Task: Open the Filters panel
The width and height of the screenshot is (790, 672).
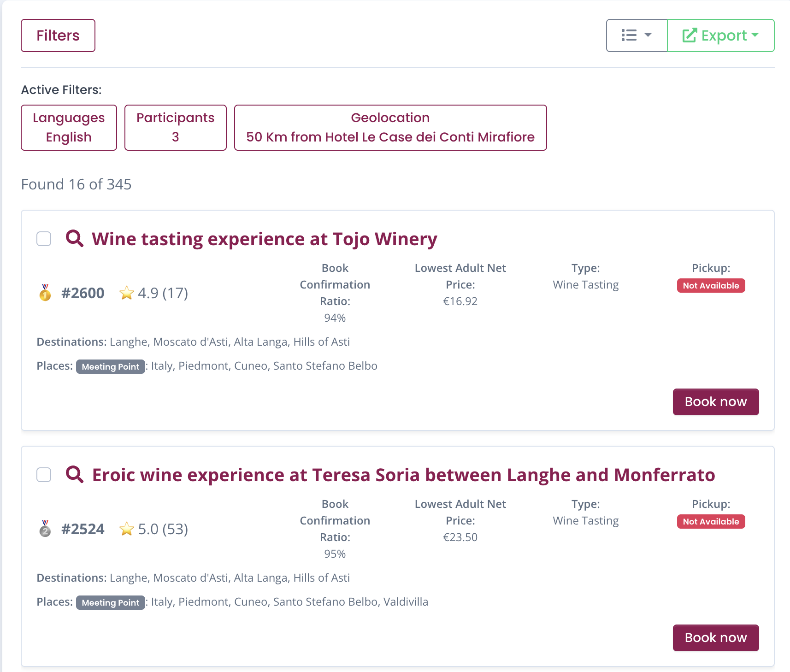Action: point(58,35)
